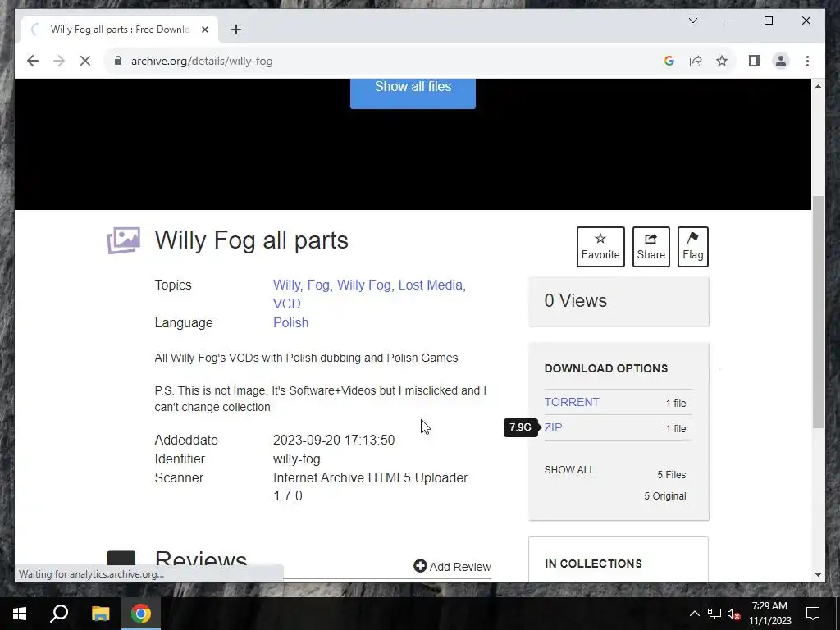Download the TORRENT file

click(572, 402)
